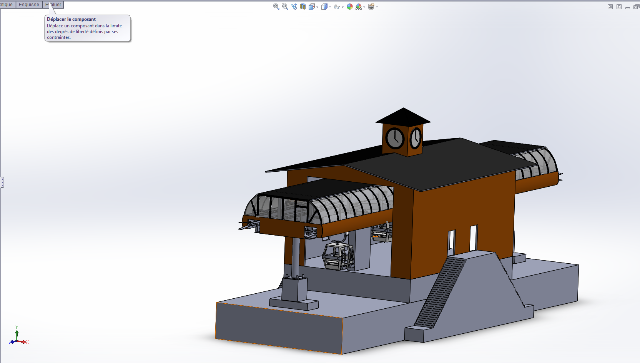Viewport: 640px width, 363px height.
Task: Switch to the Esquisse tab
Action: (x=29, y=4)
